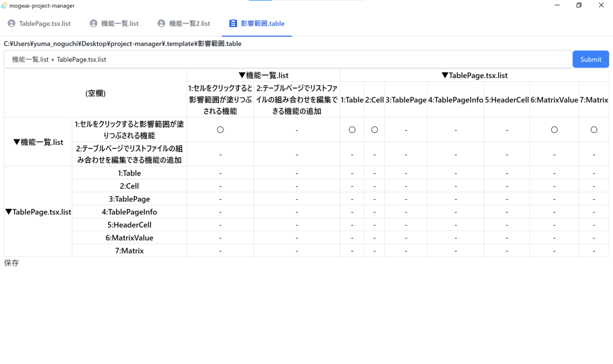The height and width of the screenshot is (364, 613).
Task: Click 3:TablePage row's dash under 4:TablePageInfo column
Action: tap(456, 199)
